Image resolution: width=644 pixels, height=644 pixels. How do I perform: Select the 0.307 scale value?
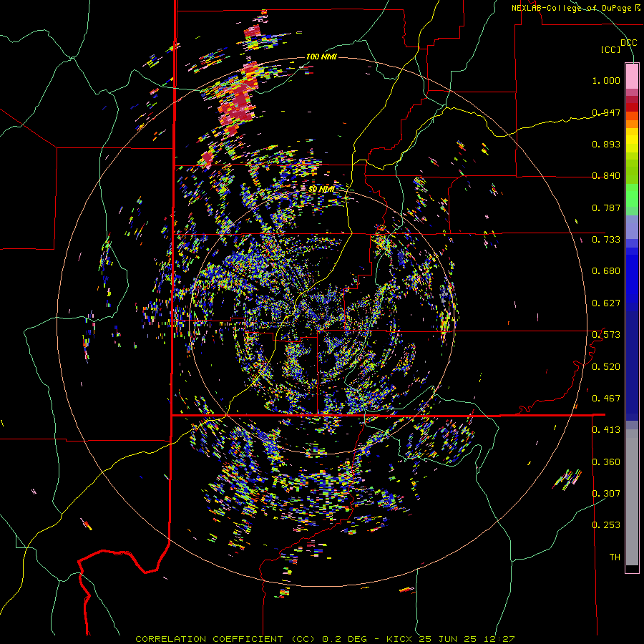point(606,494)
